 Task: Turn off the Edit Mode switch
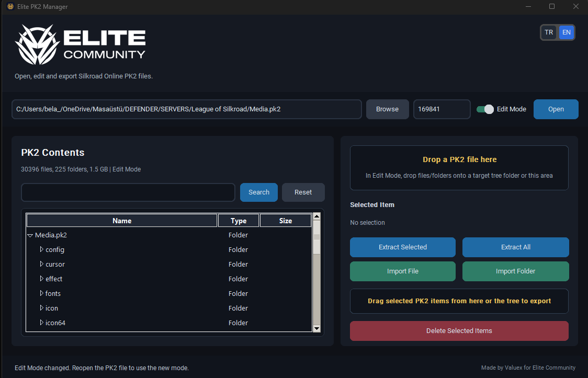[x=485, y=109]
